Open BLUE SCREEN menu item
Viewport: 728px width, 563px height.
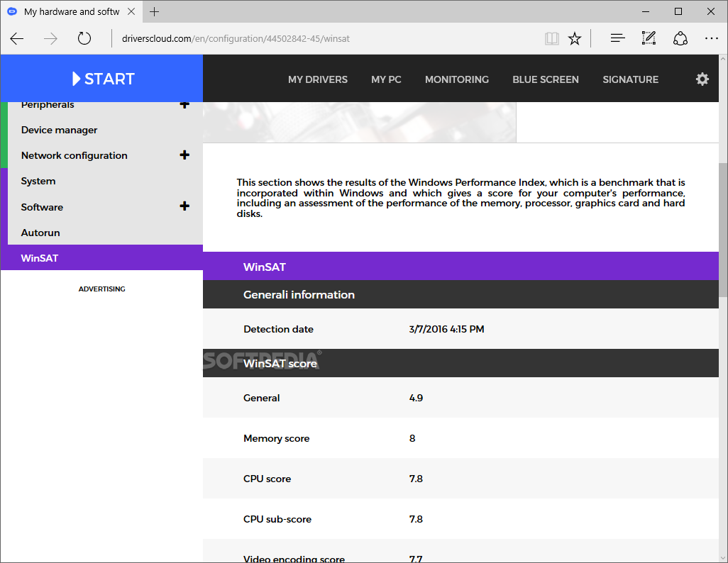(546, 79)
